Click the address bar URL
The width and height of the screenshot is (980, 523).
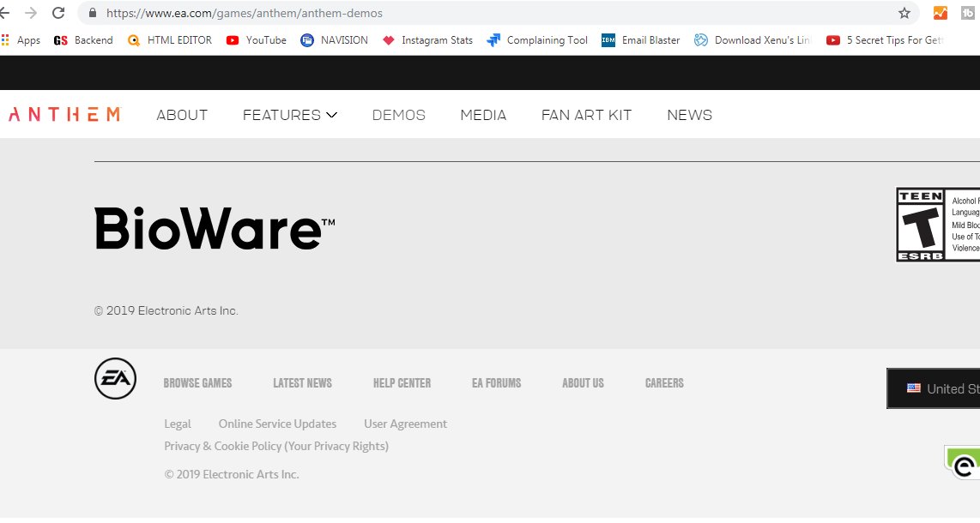tap(245, 13)
